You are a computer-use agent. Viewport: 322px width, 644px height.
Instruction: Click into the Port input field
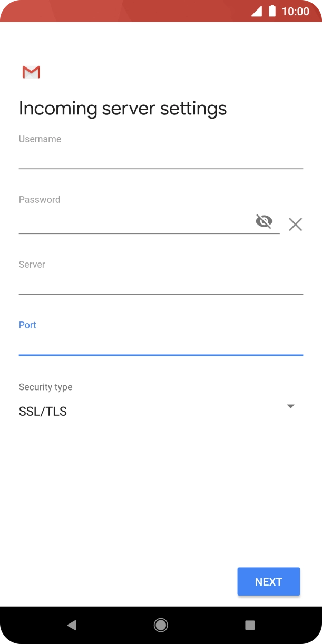tap(161, 344)
